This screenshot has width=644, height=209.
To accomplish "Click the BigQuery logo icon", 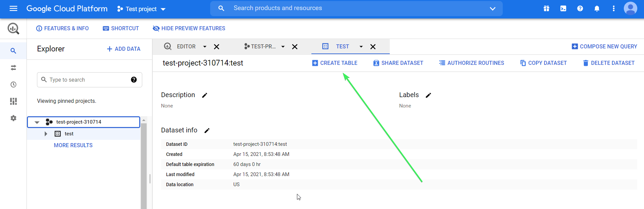I will click(13, 29).
